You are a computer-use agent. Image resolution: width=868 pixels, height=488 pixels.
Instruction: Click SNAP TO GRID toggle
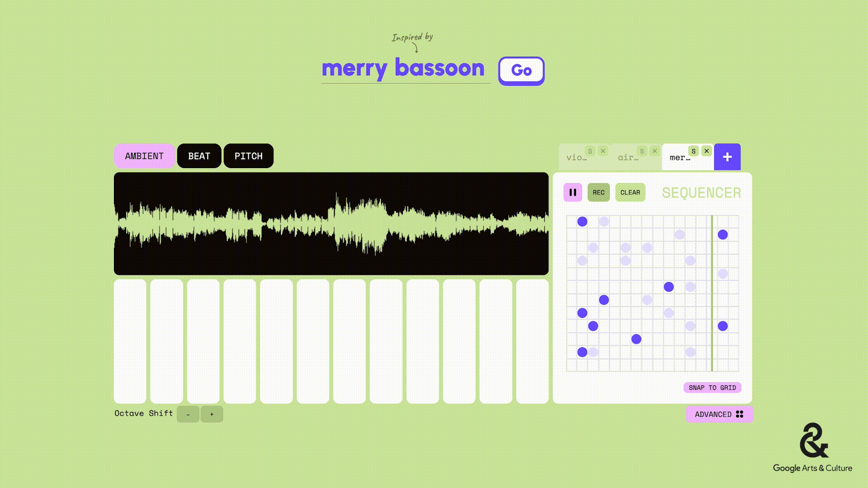[712, 387]
